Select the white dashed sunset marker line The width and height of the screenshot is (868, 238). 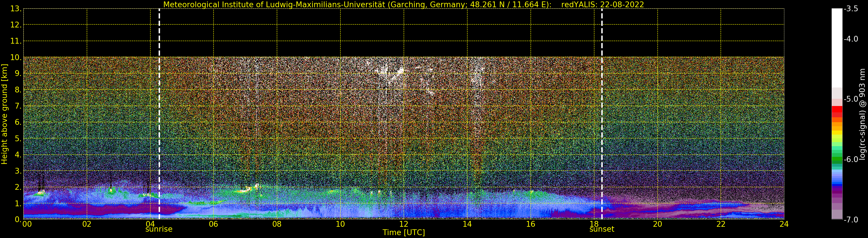point(602,114)
